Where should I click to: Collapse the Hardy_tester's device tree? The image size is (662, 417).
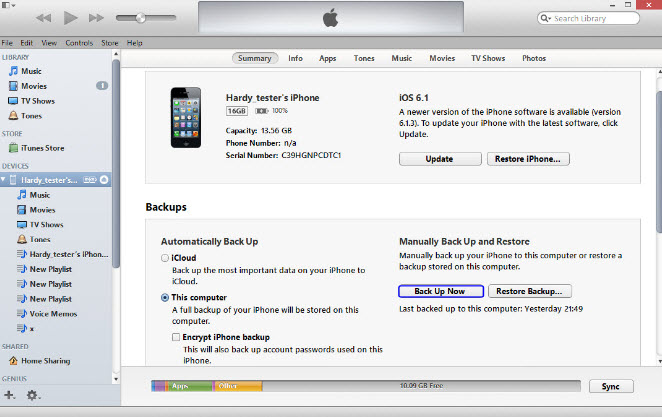tap(3, 180)
